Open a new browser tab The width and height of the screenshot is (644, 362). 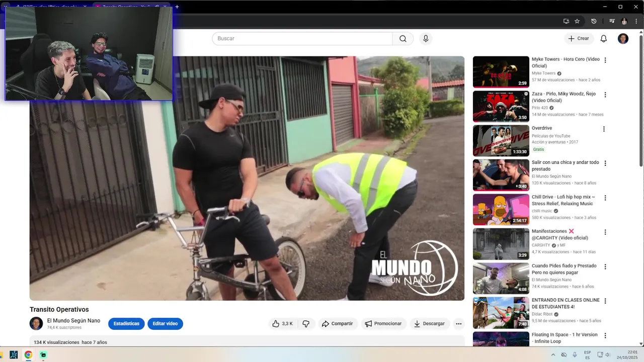coord(177,7)
